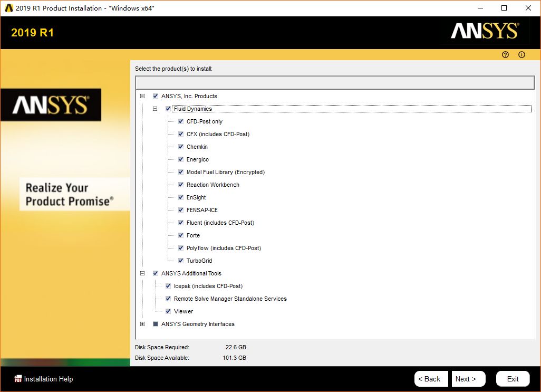Click the information icon near top right
The width and height of the screenshot is (541, 392).
pos(521,55)
